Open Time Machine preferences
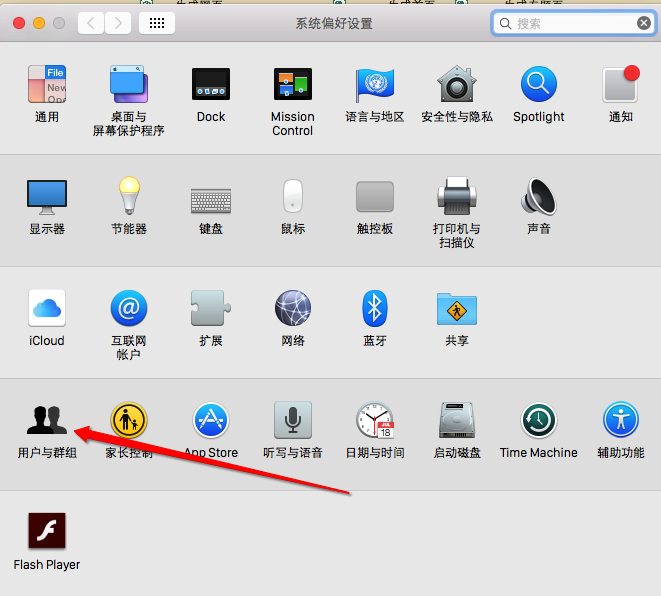The image size is (661, 596). click(539, 421)
